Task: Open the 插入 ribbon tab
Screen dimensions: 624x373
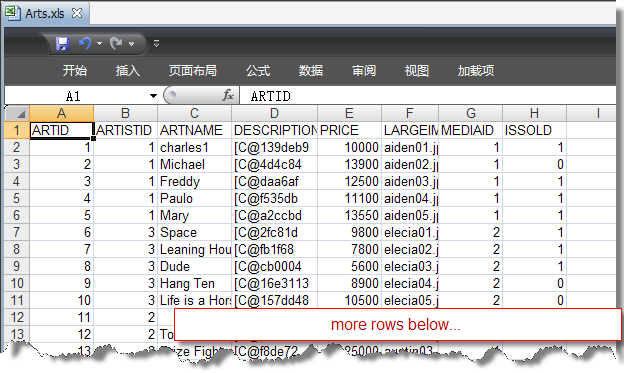Action: tap(128, 71)
